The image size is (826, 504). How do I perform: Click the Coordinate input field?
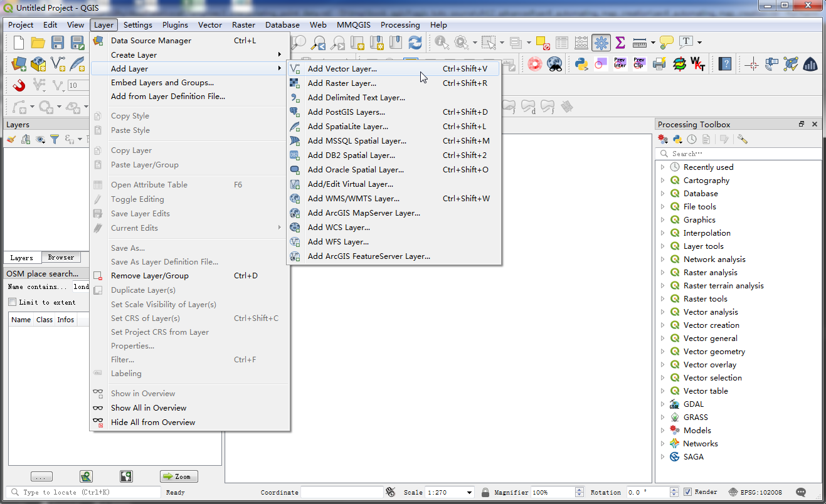342,492
